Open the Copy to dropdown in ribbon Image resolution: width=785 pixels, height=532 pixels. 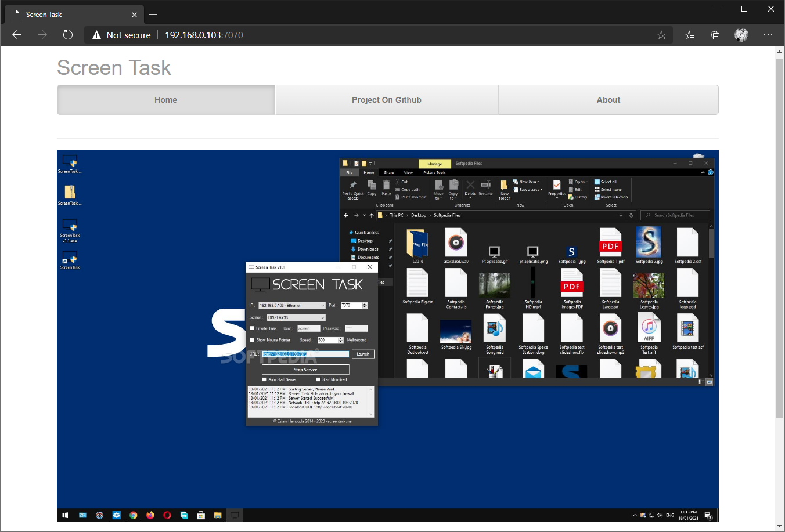(x=453, y=190)
